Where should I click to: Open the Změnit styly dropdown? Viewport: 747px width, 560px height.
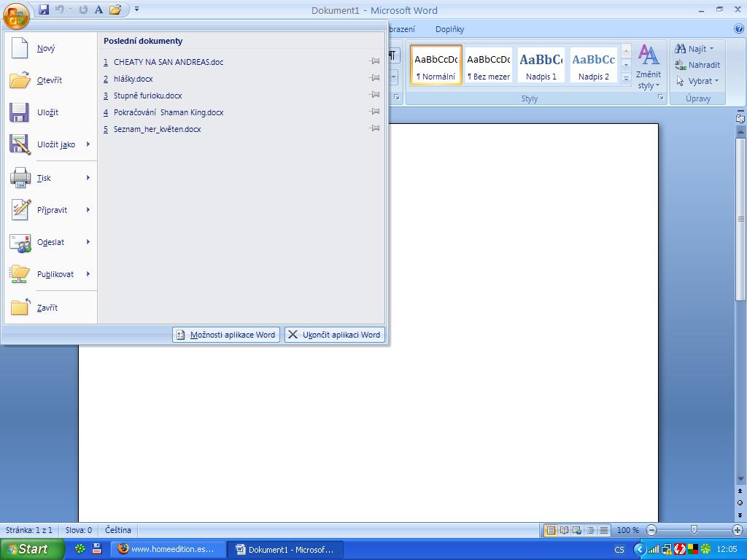click(649, 66)
